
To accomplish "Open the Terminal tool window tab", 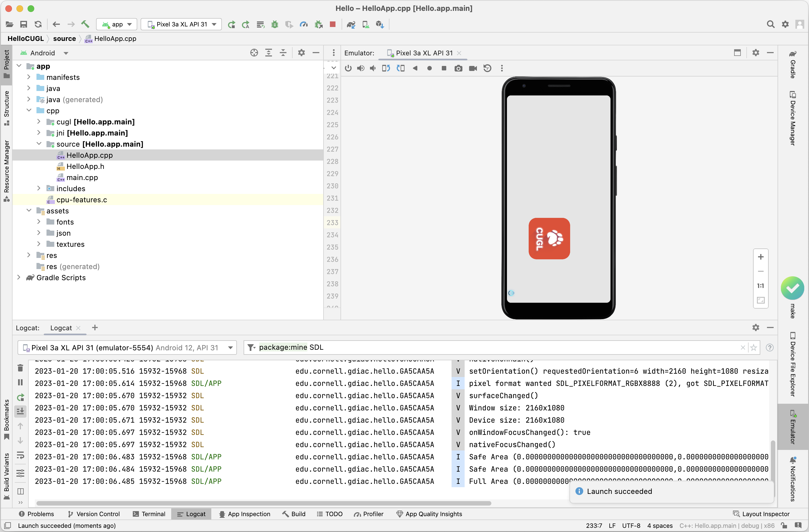I will tap(149, 514).
